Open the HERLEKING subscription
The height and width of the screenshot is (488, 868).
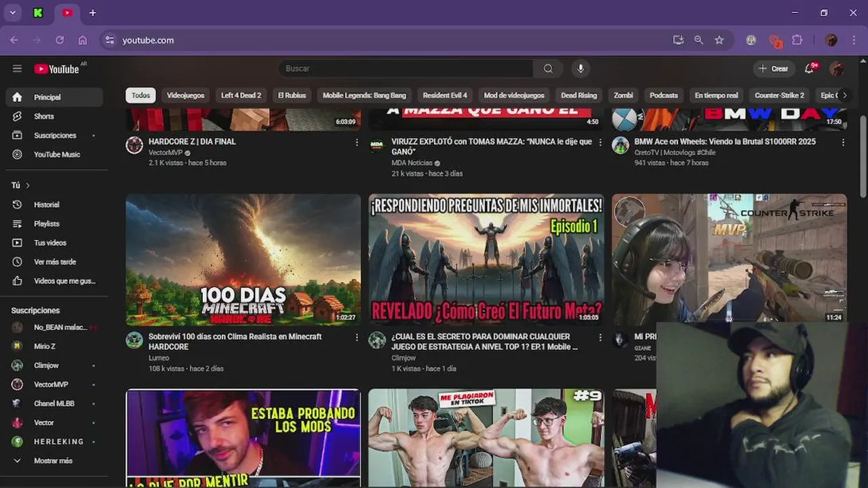[54, 441]
